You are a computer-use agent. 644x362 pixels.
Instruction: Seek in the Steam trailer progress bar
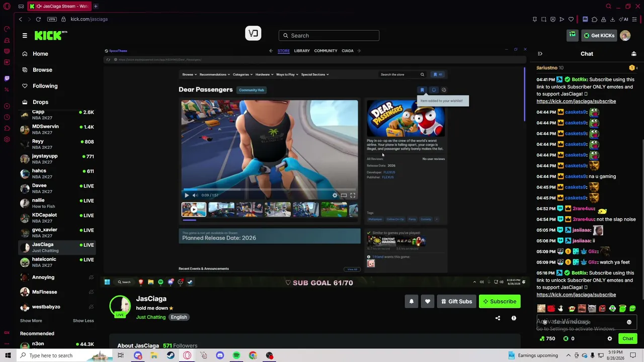(270, 190)
